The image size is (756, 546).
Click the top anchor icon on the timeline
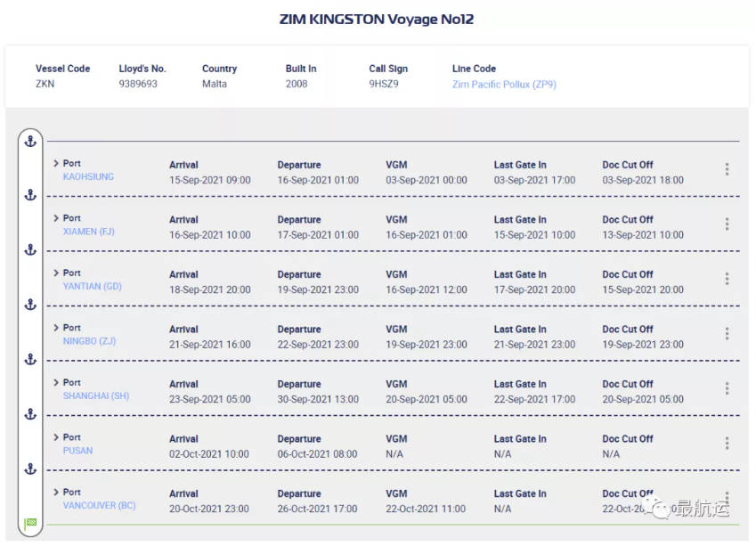click(x=29, y=141)
